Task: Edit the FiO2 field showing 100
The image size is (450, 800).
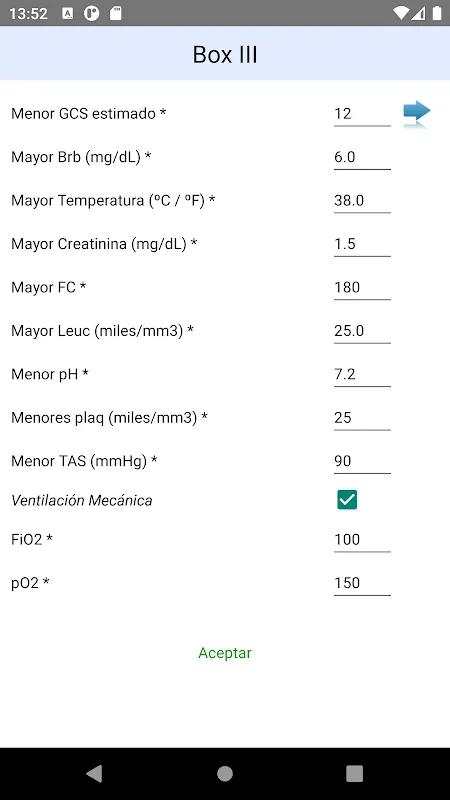Action: [362, 539]
